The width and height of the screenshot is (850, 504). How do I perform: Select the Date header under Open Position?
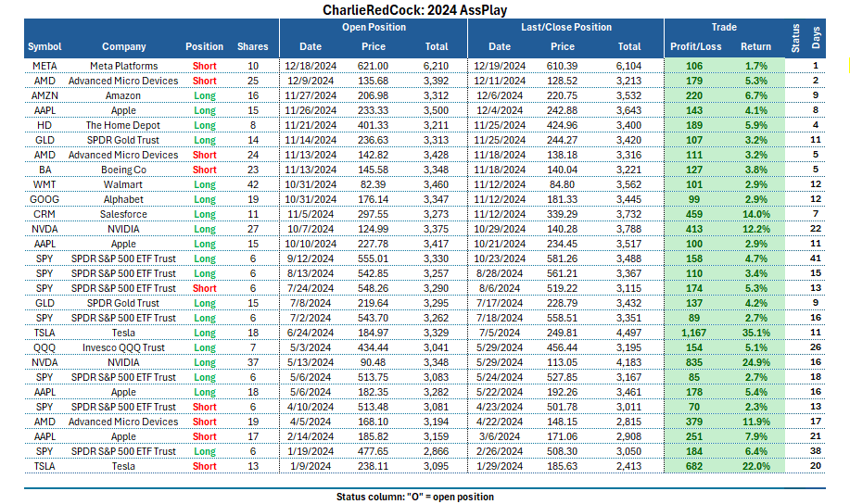(x=311, y=46)
